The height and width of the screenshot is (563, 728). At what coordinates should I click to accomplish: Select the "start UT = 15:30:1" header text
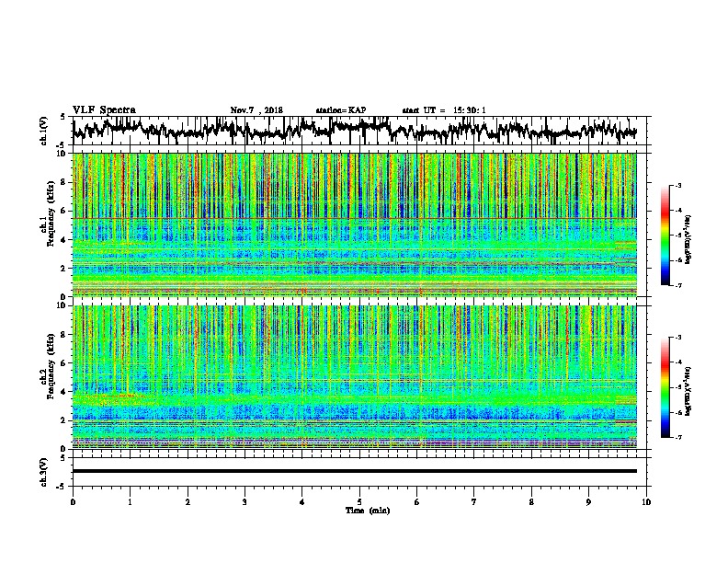click(x=444, y=110)
